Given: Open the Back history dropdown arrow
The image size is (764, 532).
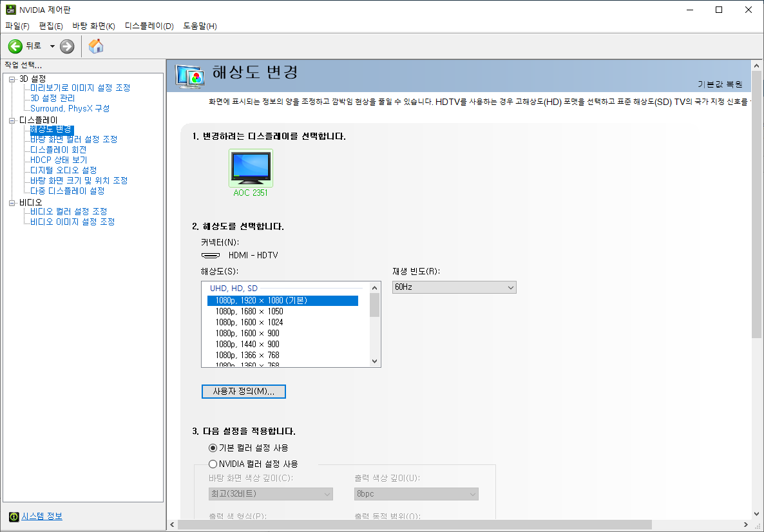Looking at the screenshot, I should coord(52,46).
